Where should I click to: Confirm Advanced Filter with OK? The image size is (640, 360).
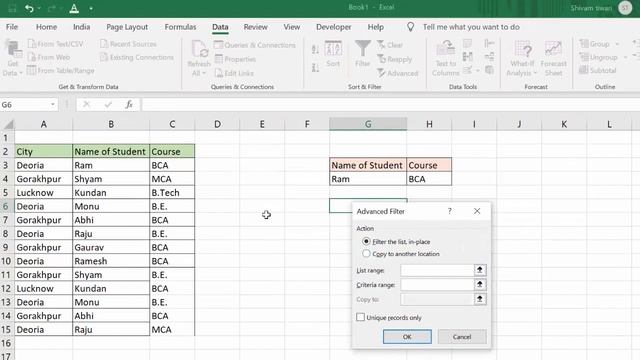pos(407,337)
